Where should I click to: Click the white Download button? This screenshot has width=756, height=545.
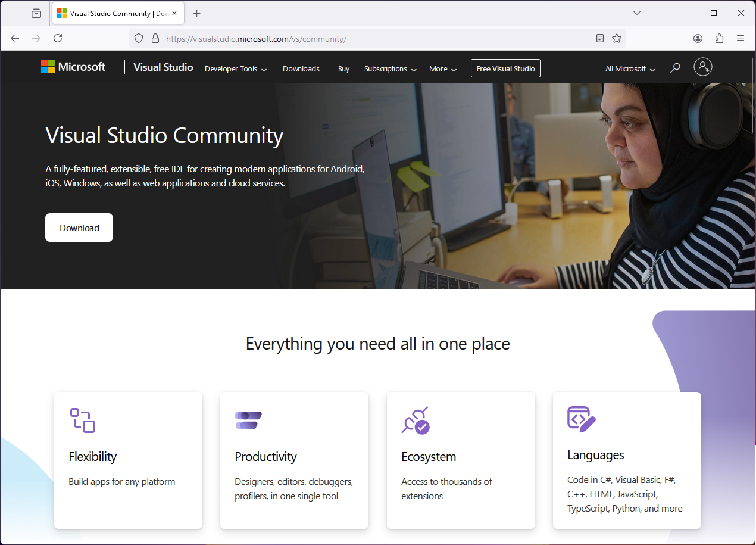coord(79,228)
